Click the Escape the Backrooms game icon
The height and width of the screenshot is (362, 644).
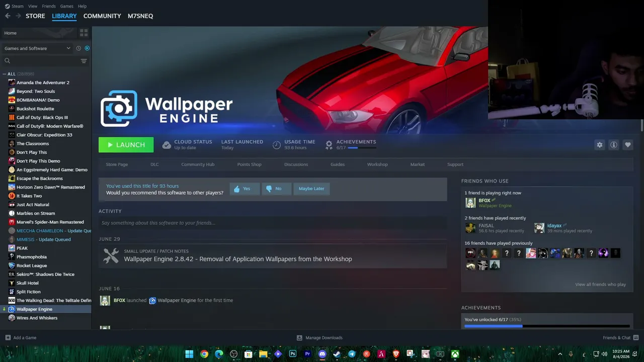click(x=12, y=178)
